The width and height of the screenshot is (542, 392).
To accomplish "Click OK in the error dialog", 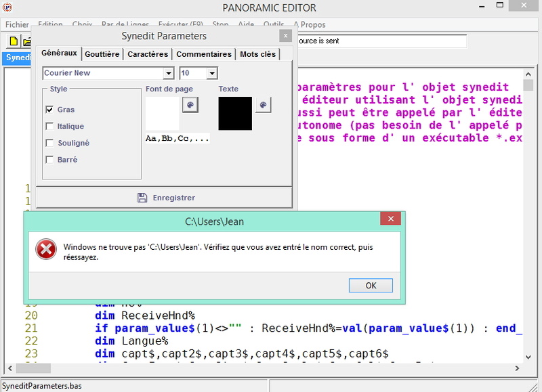I will tap(371, 286).
